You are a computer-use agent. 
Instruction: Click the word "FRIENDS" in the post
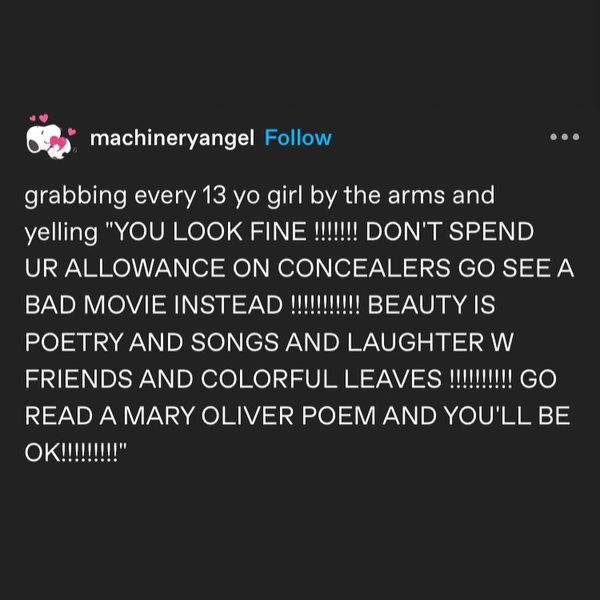point(78,379)
